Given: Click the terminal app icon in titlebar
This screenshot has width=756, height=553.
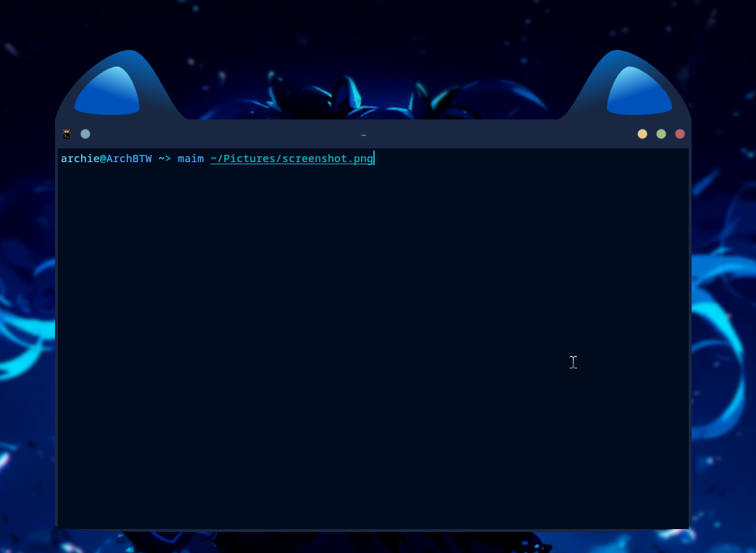Looking at the screenshot, I should [67, 134].
